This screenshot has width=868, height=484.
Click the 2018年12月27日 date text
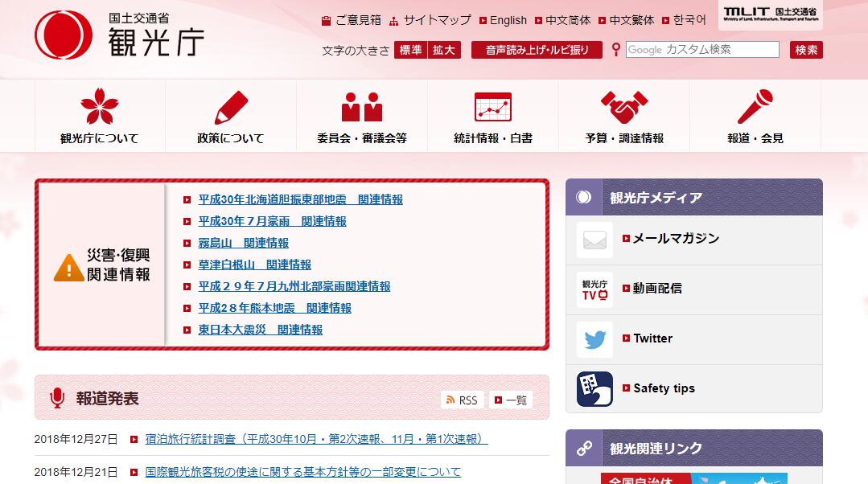point(76,439)
